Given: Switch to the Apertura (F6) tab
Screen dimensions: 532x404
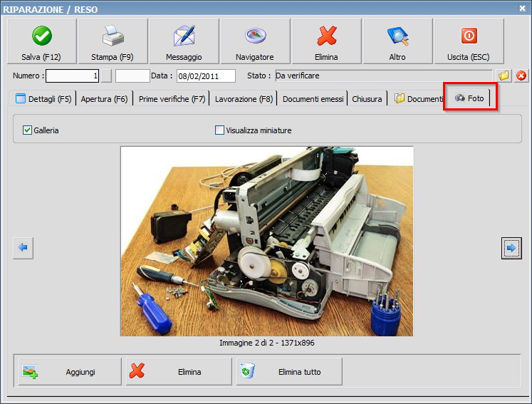Looking at the screenshot, I should click(104, 99).
